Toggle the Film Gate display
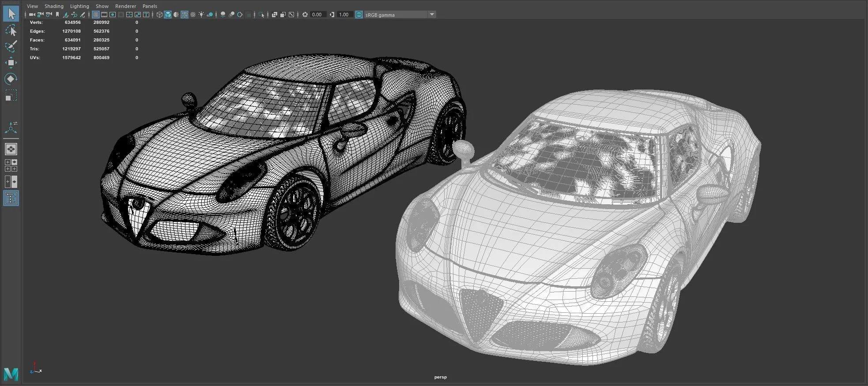Screen dimensions: 868x386 (104, 15)
